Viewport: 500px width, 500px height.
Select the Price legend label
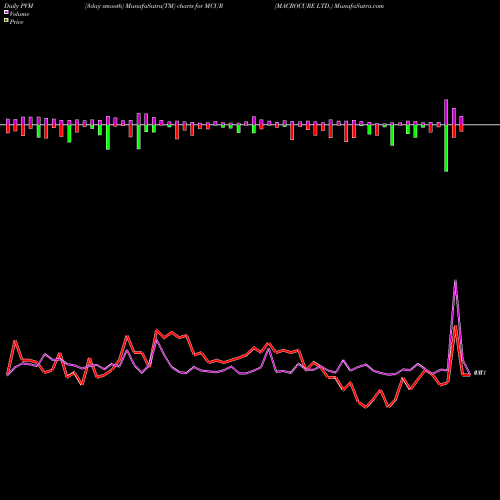pyautogui.click(x=16, y=22)
